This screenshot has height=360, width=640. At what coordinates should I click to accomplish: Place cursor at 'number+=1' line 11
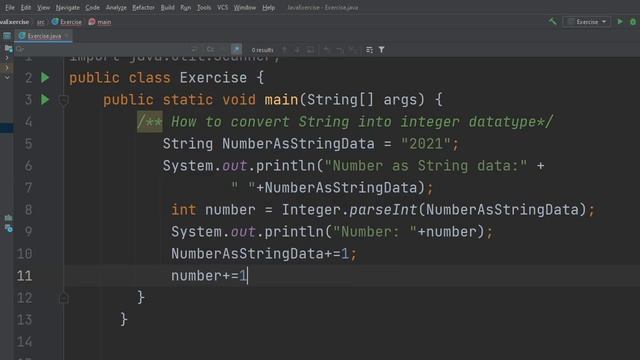point(209,276)
